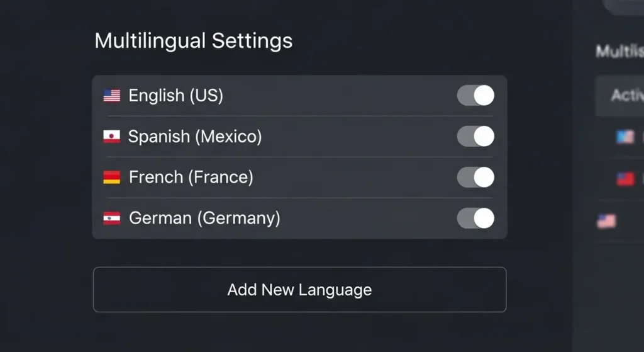The height and width of the screenshot is (352, 644).
Task: Click the flag icon beside French (France)
Action: click(111, 178)
